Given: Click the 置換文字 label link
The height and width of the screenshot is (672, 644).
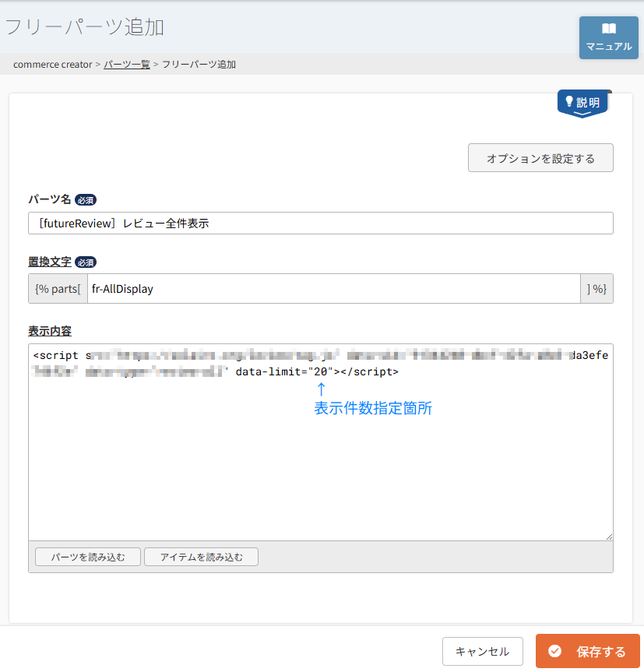Looking at the screenshot, I should (50, 262).
